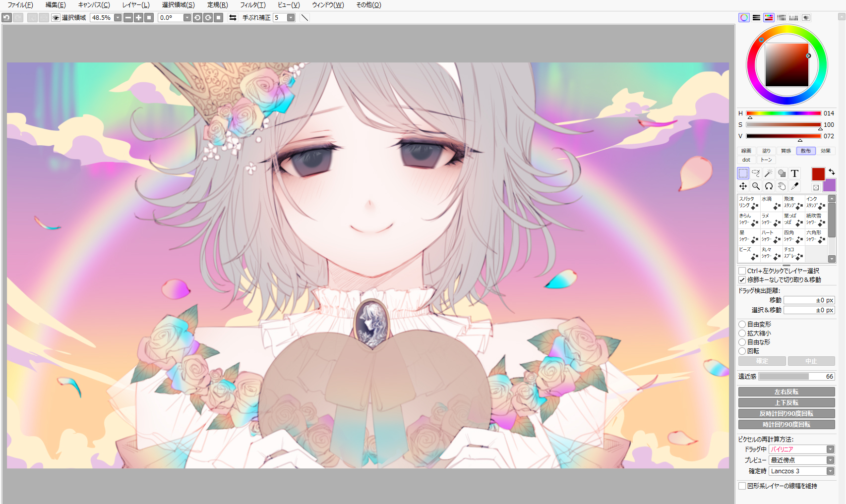The width and height of the screenshot is (846, 504).
Task: Reset canvas rotation square button
Action: pyautogui.click(x=218, y=17)
